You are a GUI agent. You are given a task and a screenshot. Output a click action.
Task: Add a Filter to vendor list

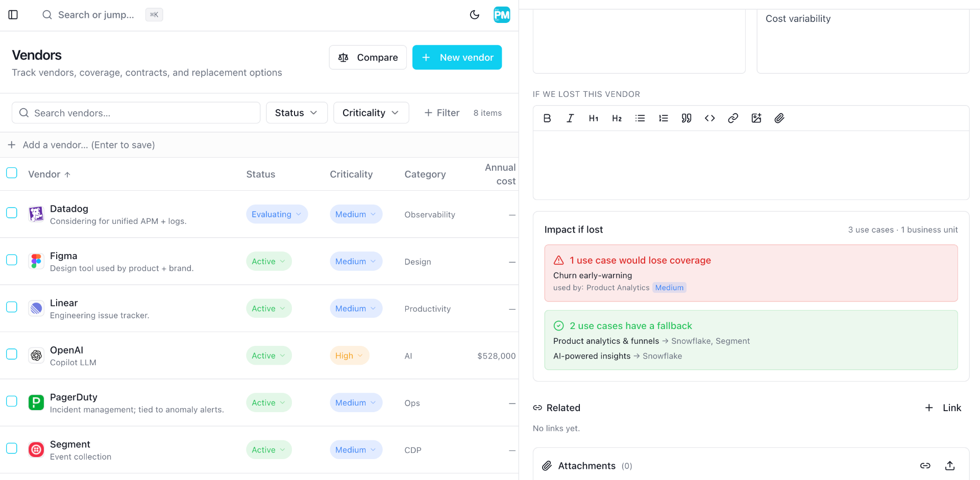(442, 113)
